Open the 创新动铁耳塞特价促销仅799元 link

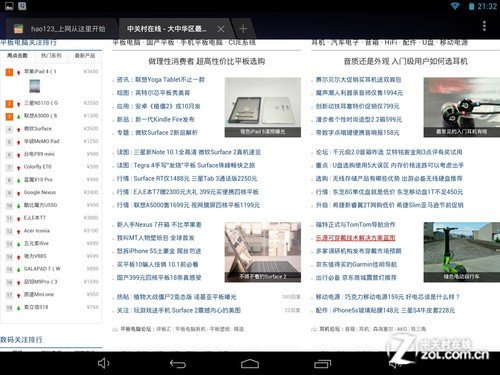357,106
